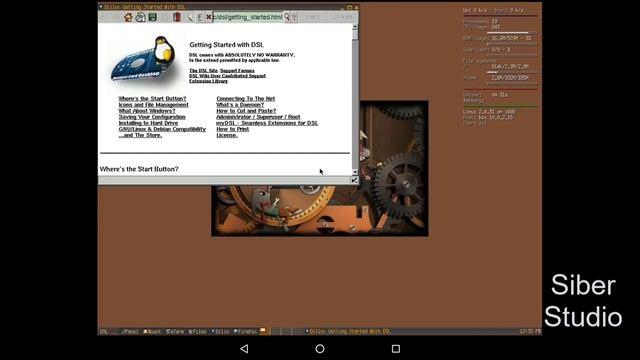
Task: Open bookmarks via the red book icon
Action: 177,17
